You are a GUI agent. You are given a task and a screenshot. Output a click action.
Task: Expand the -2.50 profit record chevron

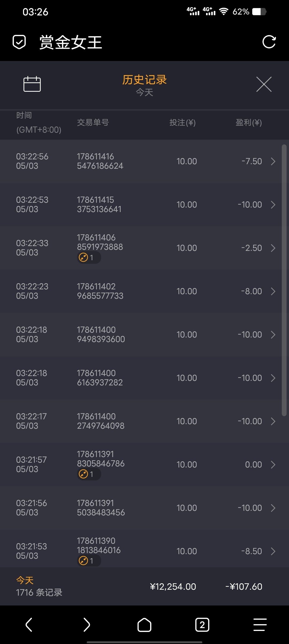(x=273, y=248)
